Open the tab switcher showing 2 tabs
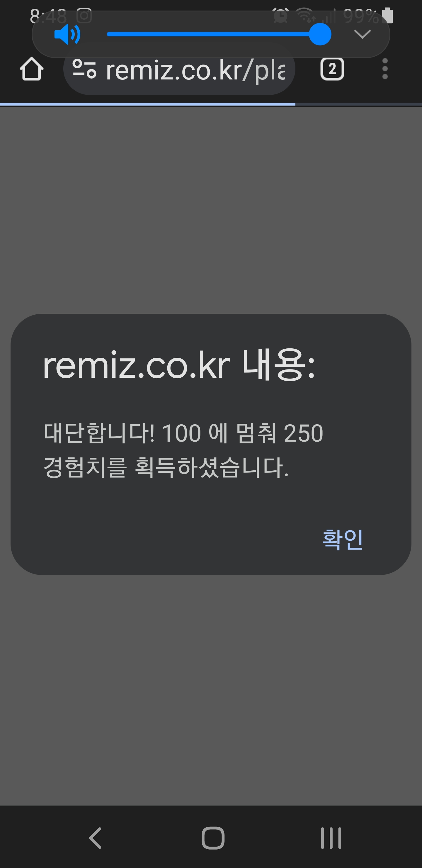This screenshot has width=422, height=868. click(332, 69)
